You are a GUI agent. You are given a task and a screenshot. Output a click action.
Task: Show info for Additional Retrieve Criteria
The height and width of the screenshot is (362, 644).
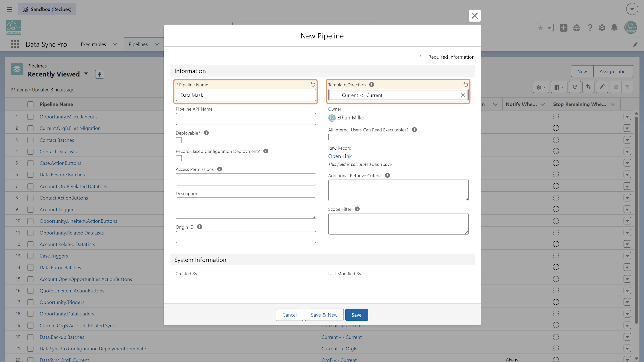coord(388,175)
